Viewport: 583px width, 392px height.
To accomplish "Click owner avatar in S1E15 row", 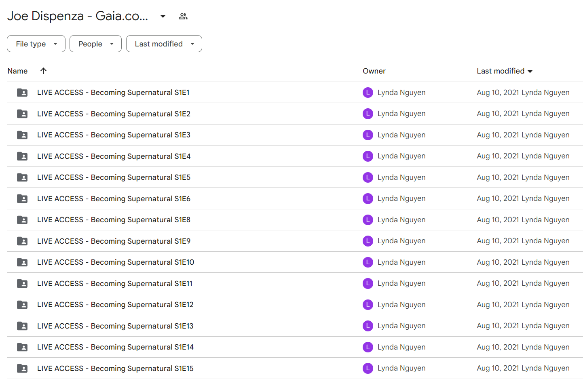I will 368,369.
